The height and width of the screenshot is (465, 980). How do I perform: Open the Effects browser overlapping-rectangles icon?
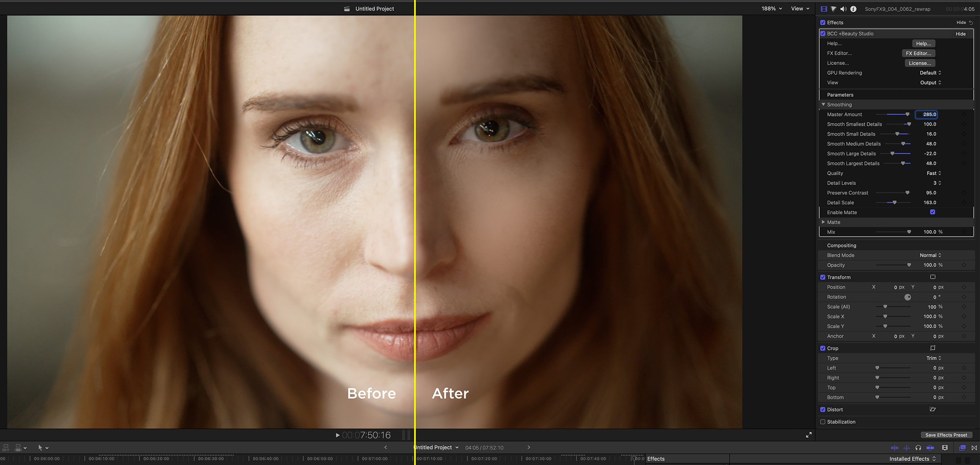click(x=962, y=448)
